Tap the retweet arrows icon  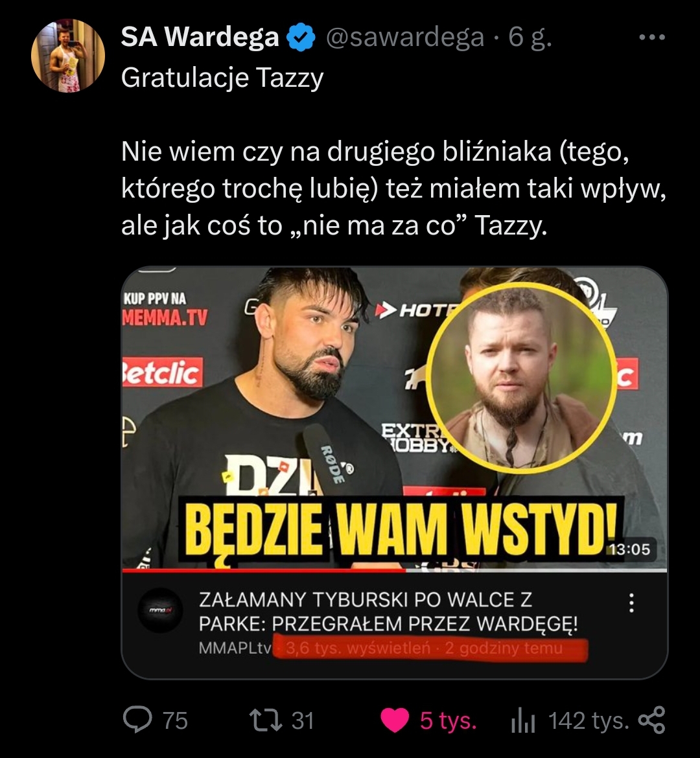pyautogui.click(x=266, y=720)
